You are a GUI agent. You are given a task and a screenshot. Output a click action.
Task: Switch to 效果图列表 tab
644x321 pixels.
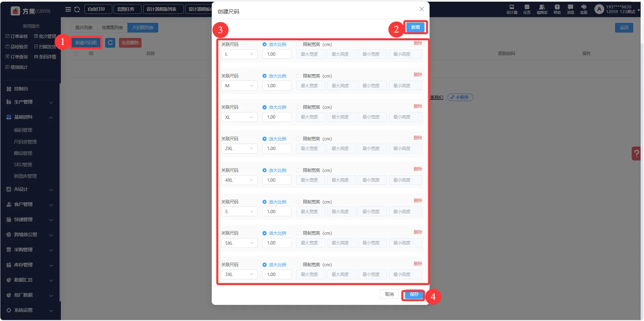tap(112, 28)
